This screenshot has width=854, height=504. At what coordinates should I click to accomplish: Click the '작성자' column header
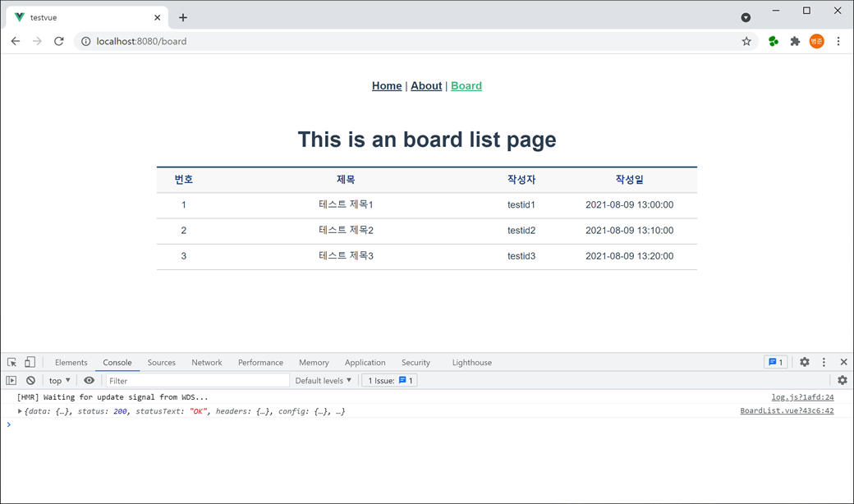521,180
